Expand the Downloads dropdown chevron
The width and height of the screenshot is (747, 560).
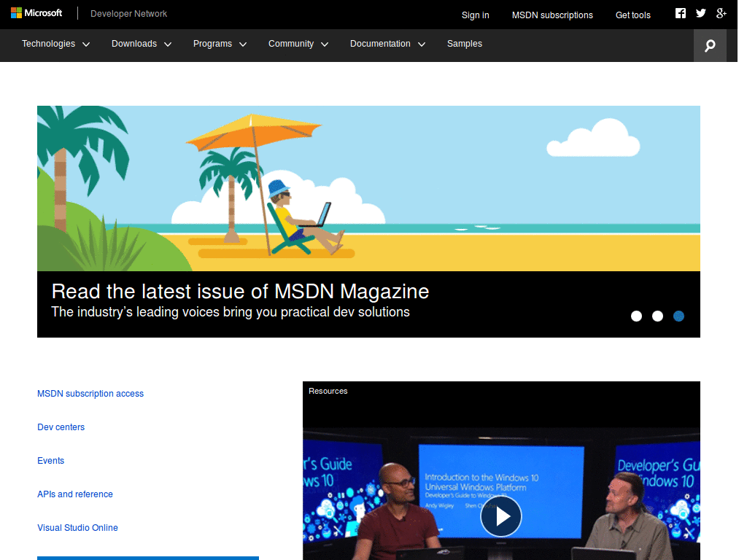168,44
